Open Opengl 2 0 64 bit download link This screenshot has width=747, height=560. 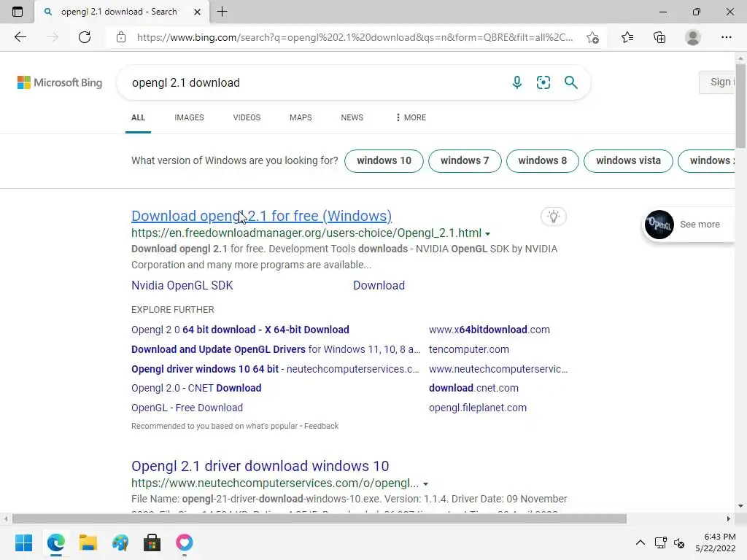click(x=240, y=330)
